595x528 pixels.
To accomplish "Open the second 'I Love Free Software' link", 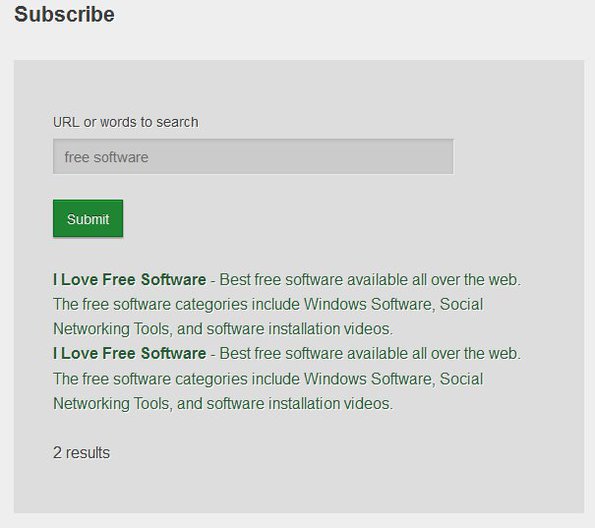I will pos(130,353).
